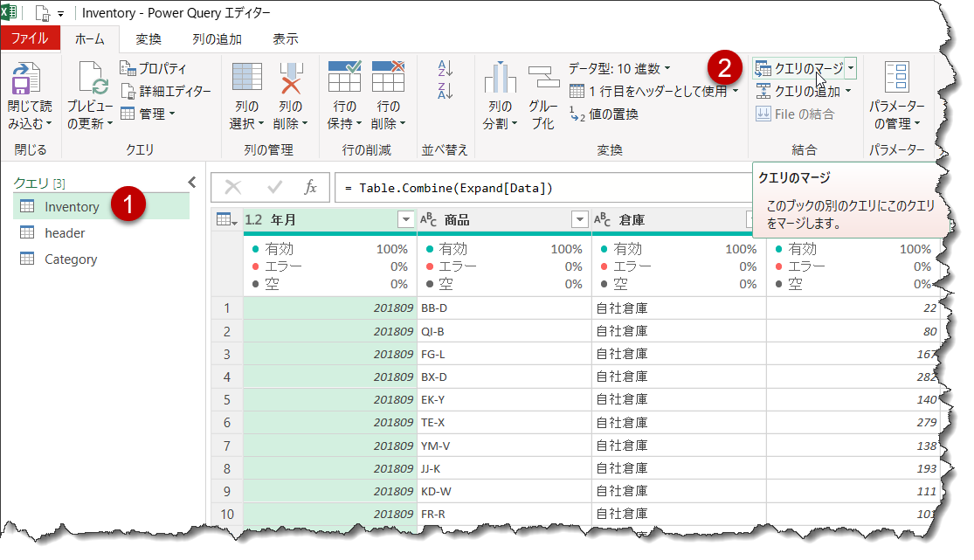This screenshot has width=974, height=560.
Task: Open the File (ファイル) tab
Action: 30,38
